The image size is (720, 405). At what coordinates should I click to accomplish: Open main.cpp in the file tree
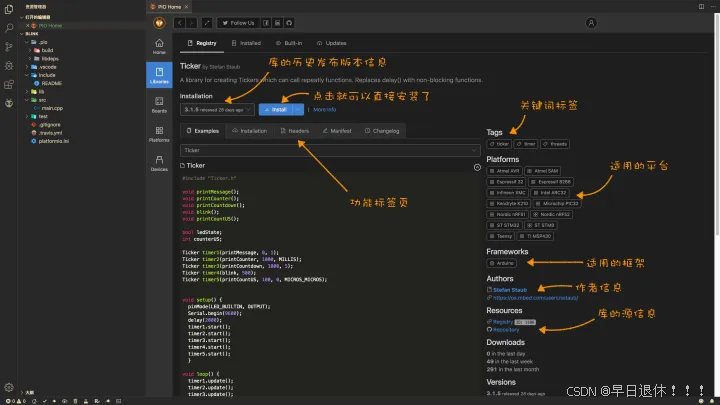click(52, 108)
